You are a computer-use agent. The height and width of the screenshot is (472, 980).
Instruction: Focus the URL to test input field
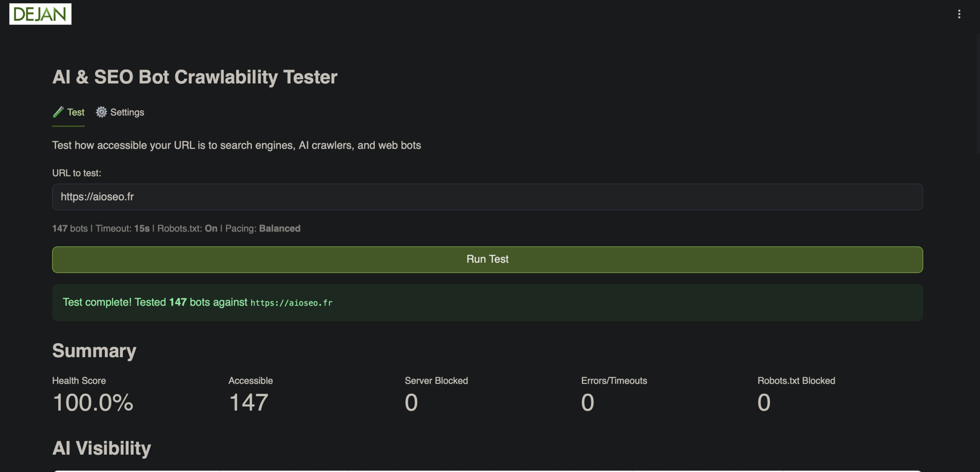pyautogui.click(x=487, y=197)
